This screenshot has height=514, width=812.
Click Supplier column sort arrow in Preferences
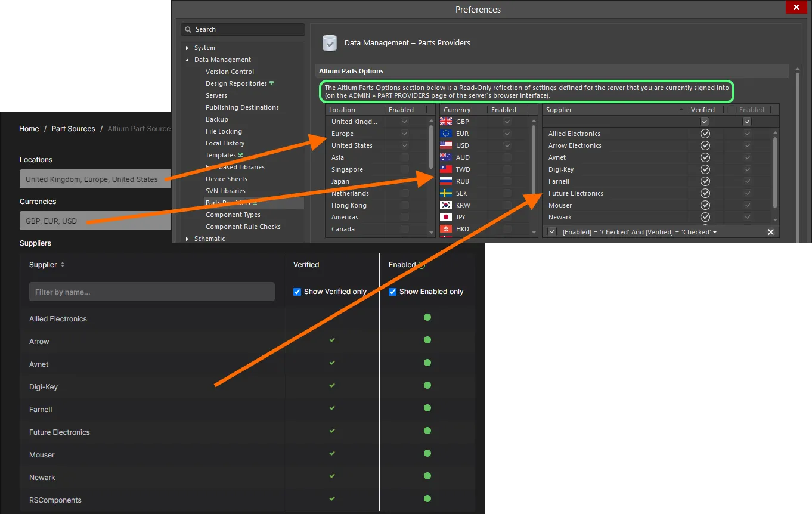coord(682,110)
